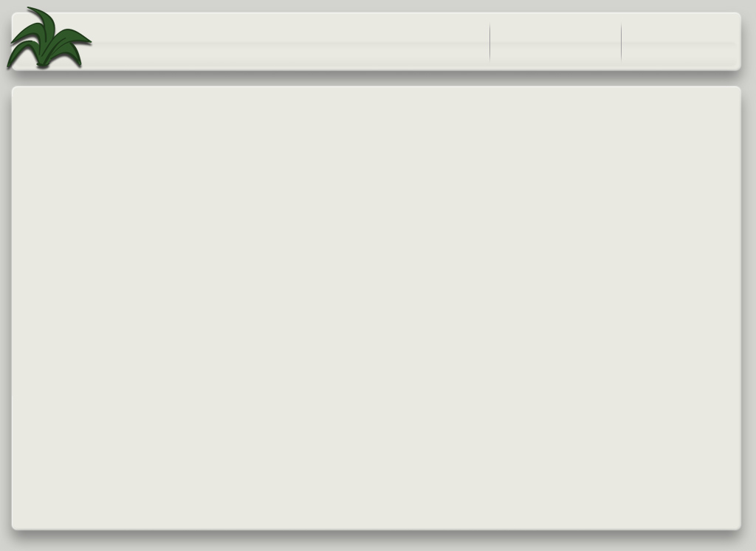Click the top-left corner of the content panel

tap(15, 89)
